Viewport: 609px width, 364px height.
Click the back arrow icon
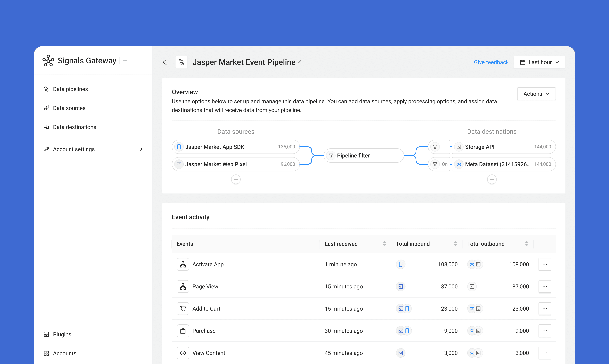(x=166, y=62)
